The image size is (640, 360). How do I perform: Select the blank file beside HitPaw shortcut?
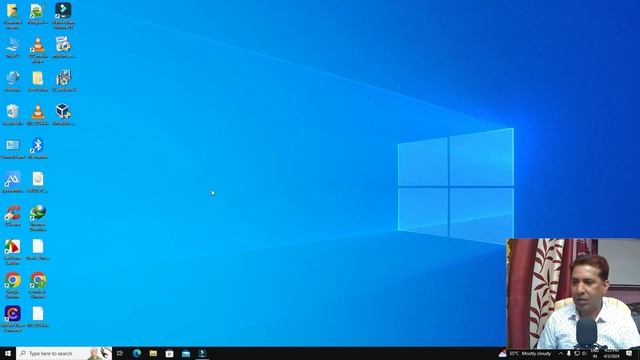(38, 316)
